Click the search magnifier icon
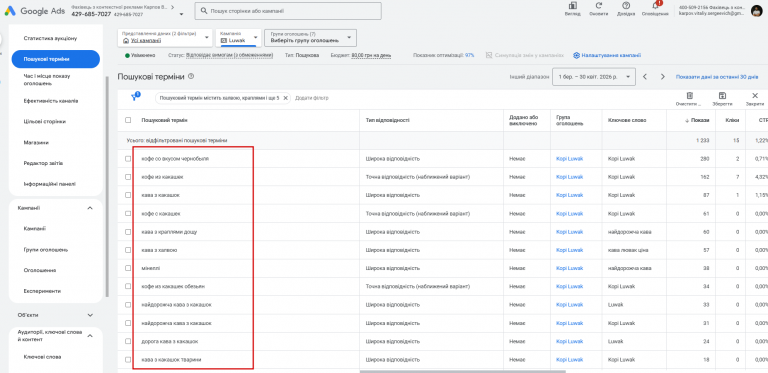This screenshot has width=768, height=373. coord(204,11)
